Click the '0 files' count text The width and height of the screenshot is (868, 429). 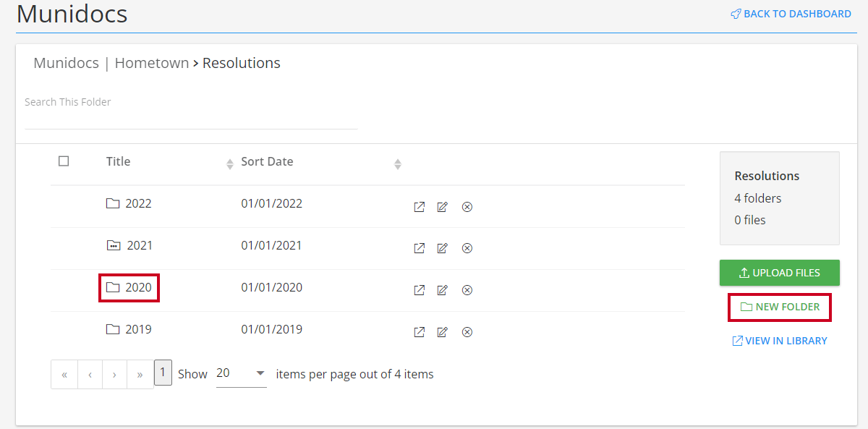pos(750,220)
